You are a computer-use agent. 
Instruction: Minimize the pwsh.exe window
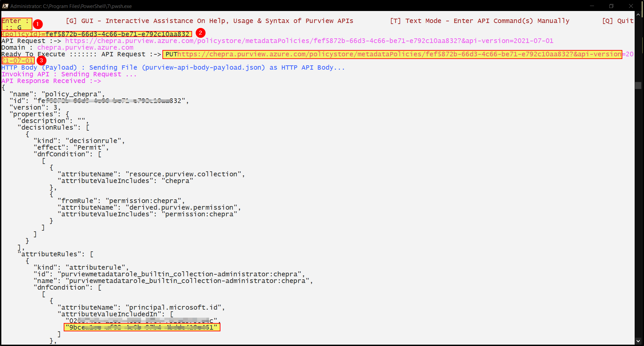[x=592, y=6]
